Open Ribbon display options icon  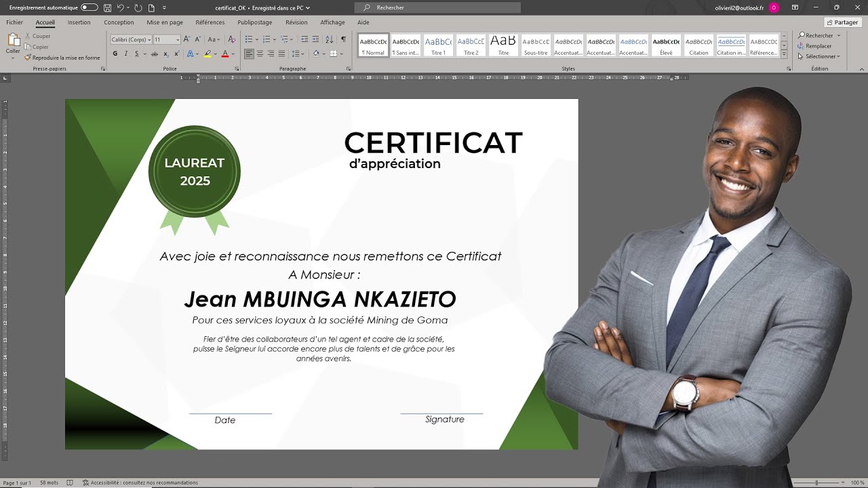[x=795, y=7]
